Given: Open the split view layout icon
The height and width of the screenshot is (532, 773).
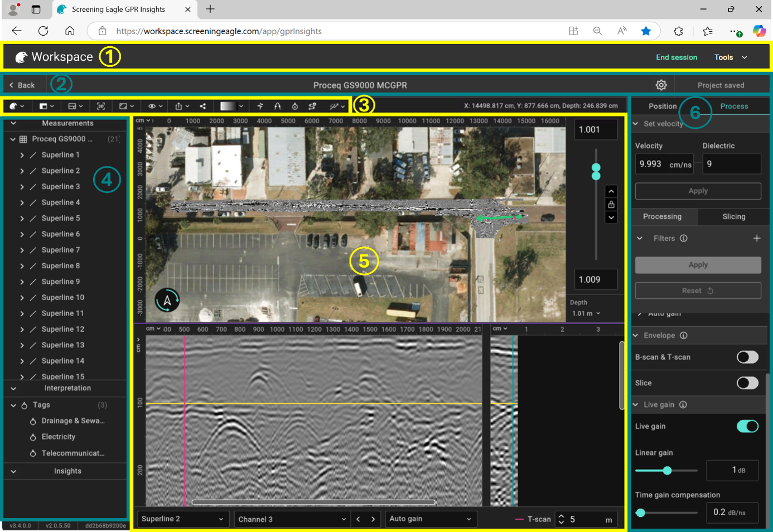Looking at the screenshot, I should point(75,106).
